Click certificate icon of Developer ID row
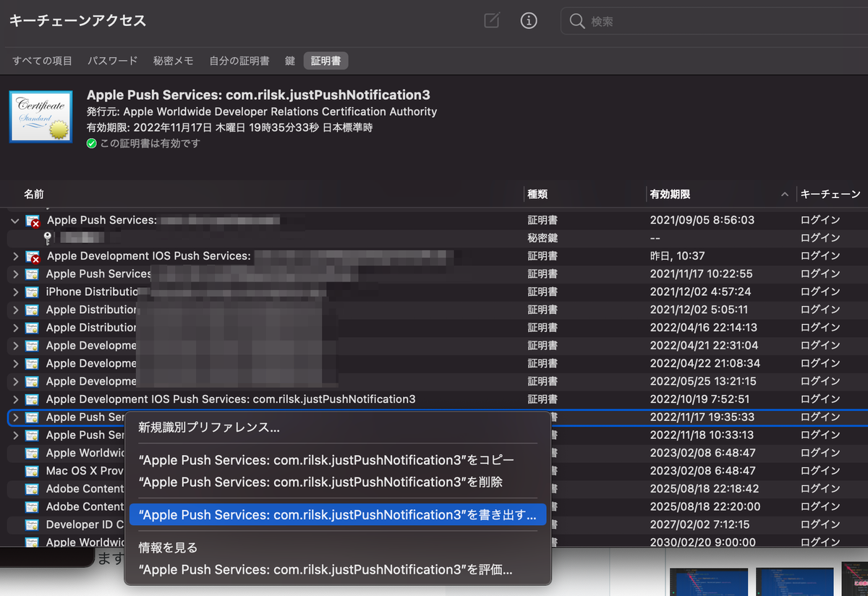Viewport: 868px width, 596px height. [32, 524]
